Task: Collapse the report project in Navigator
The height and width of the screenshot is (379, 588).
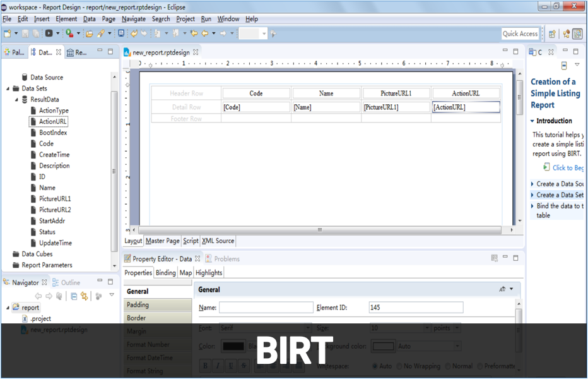Action: [8, 308]
